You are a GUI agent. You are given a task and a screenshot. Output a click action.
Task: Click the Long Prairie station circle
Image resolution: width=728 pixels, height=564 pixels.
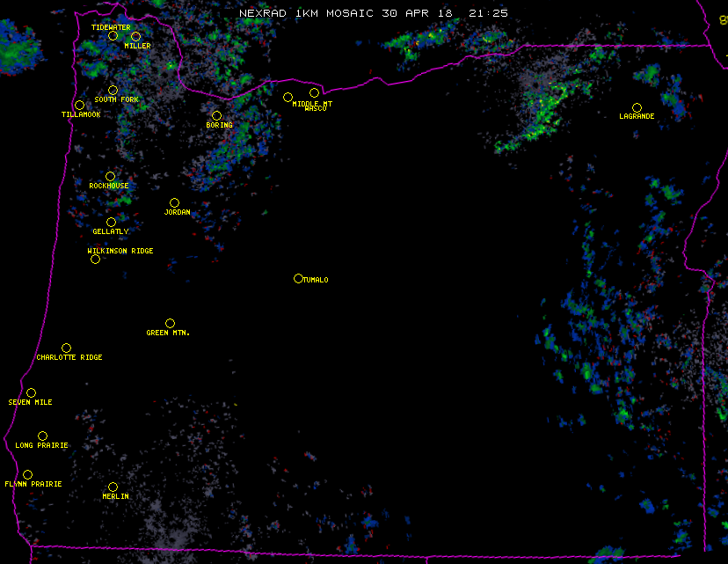click(42, 436)
